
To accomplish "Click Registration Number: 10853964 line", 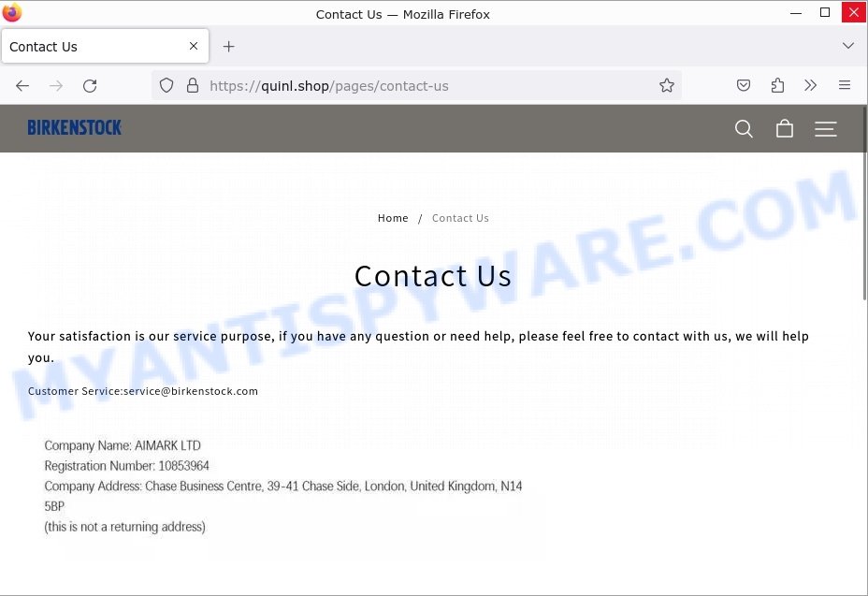I will click(x=127, y=466).
